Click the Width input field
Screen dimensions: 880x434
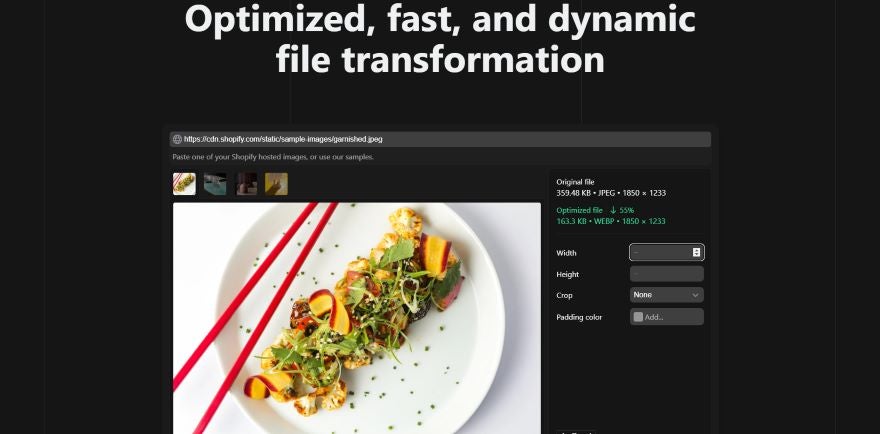pos(667,253)
